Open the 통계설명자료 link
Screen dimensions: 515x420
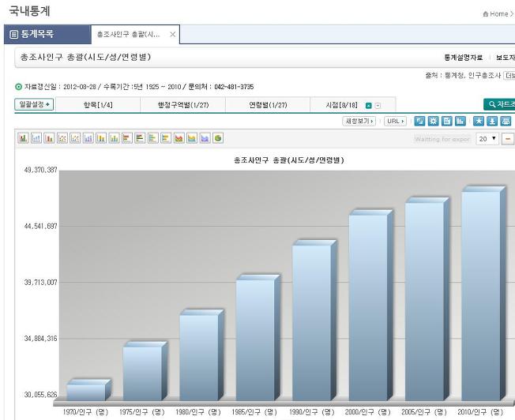464,58
